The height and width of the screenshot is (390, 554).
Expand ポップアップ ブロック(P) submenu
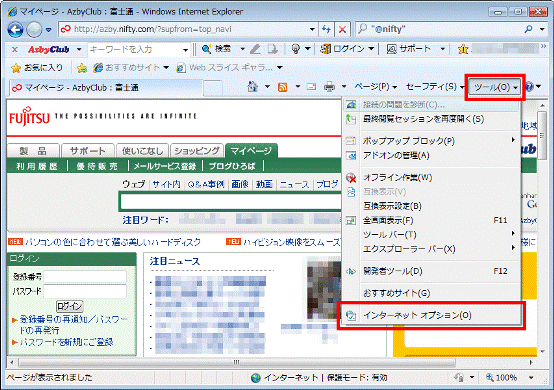[431, 141]
